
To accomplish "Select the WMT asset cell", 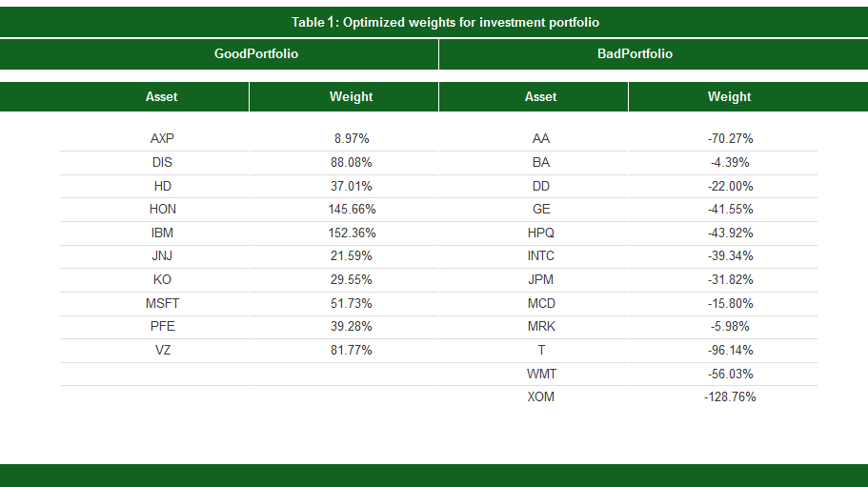I will pos(541,375).
